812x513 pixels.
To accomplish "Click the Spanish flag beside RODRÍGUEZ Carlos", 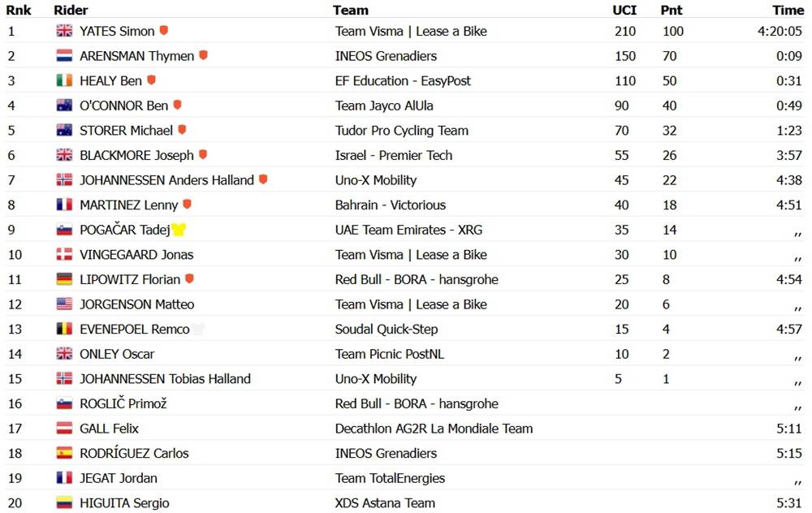I will point(64,454).
